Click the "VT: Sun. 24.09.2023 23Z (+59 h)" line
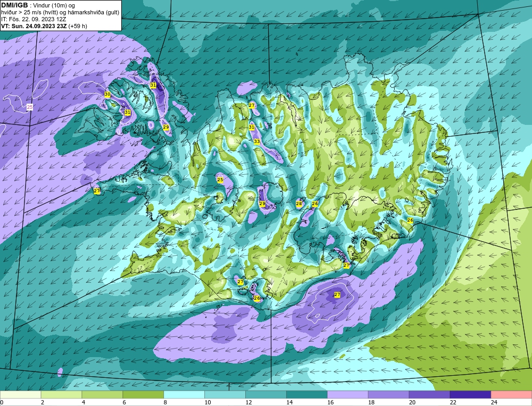This screenshot has width=532, height=406. click(44, 26)
